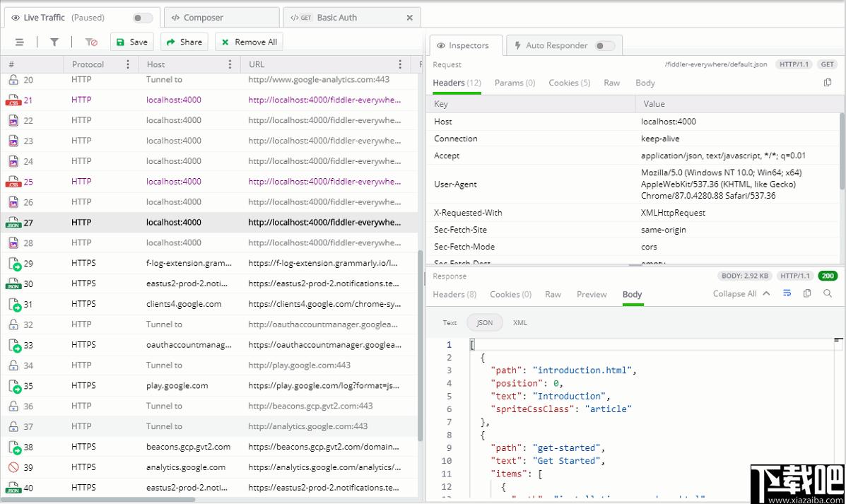Click the blocked icon for session 39
The width and height of the screenshot is (846, 504).
(13, 467)
